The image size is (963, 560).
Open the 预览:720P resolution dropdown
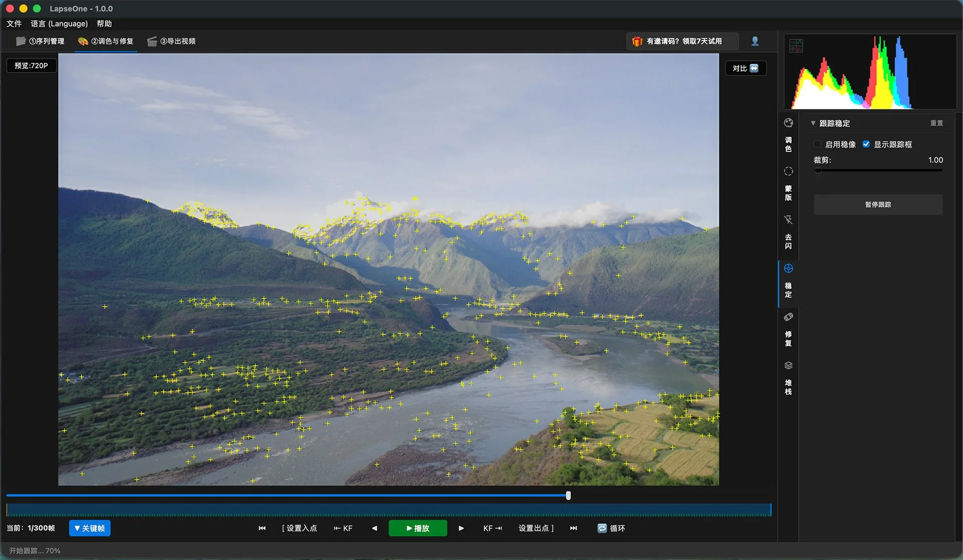(x=31, y=66)
